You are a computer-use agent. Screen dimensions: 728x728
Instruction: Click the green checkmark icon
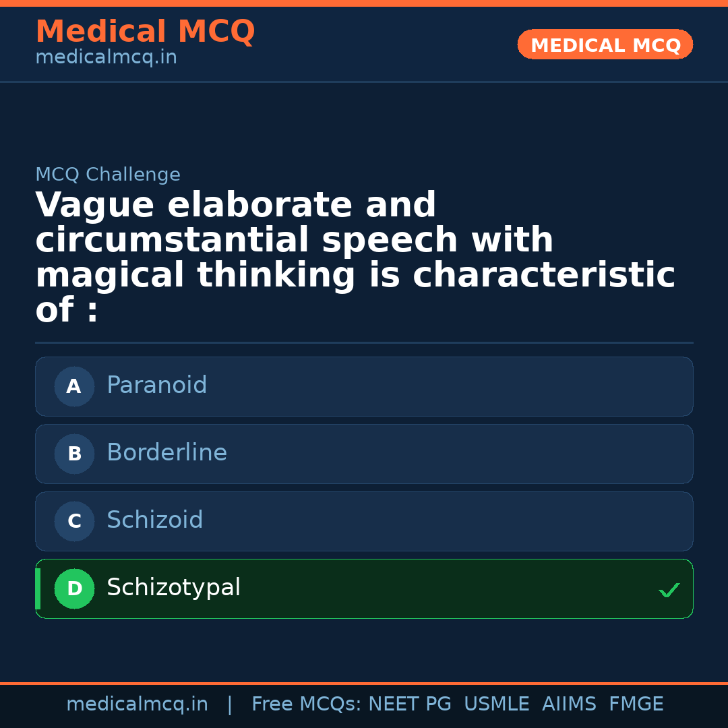pos(669,590)
